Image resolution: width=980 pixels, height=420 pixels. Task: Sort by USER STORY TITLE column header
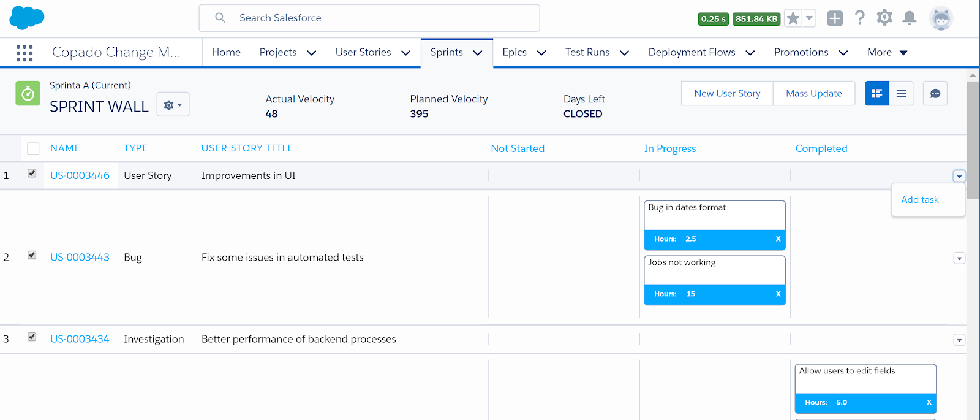(247, 148)
